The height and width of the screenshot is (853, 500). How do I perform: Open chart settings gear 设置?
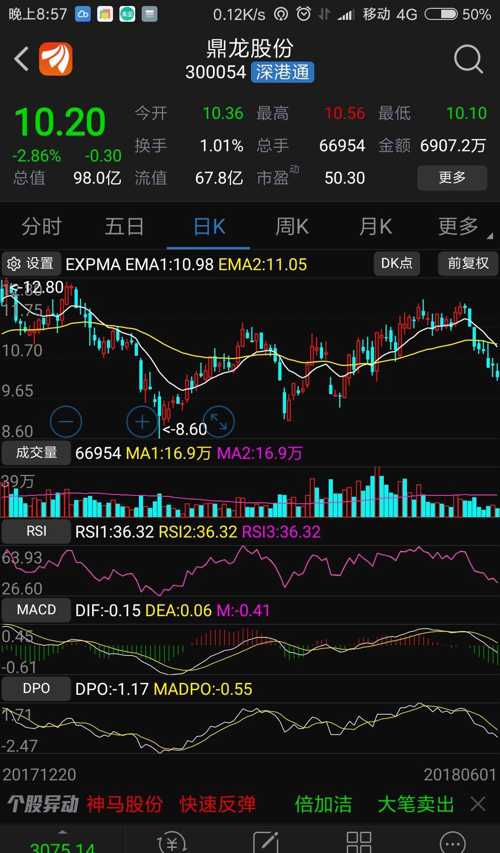click(x=32, y=264)
